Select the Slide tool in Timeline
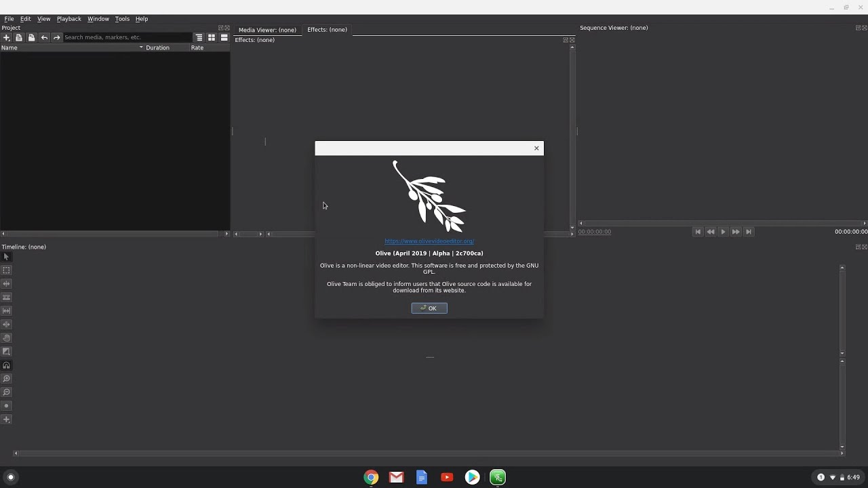Image resolution: width=868 pixels, height=488 pixels. click(6, 325)
